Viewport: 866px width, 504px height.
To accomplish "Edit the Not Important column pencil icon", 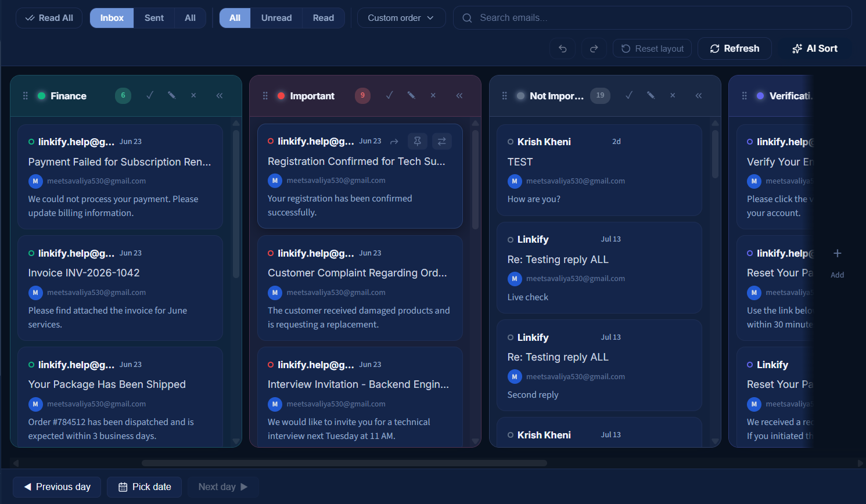I will [x=651, y=95].
